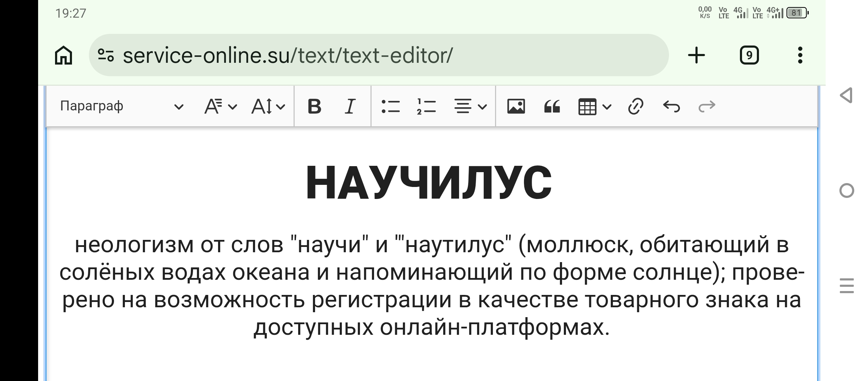Place cursor in НАУЧИЛУС heading
This screenshot has width=868, height=381.
tap(429, 182)
